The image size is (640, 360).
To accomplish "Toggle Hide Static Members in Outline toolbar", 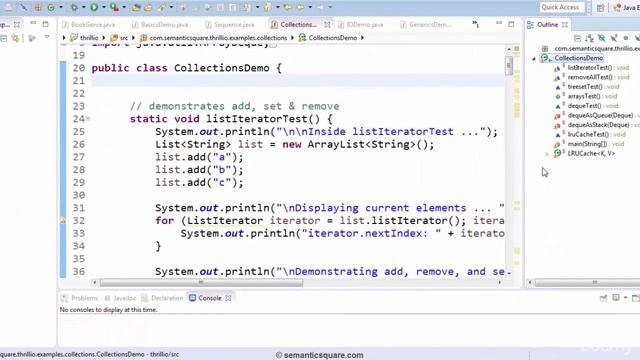I will coord(613,38).
